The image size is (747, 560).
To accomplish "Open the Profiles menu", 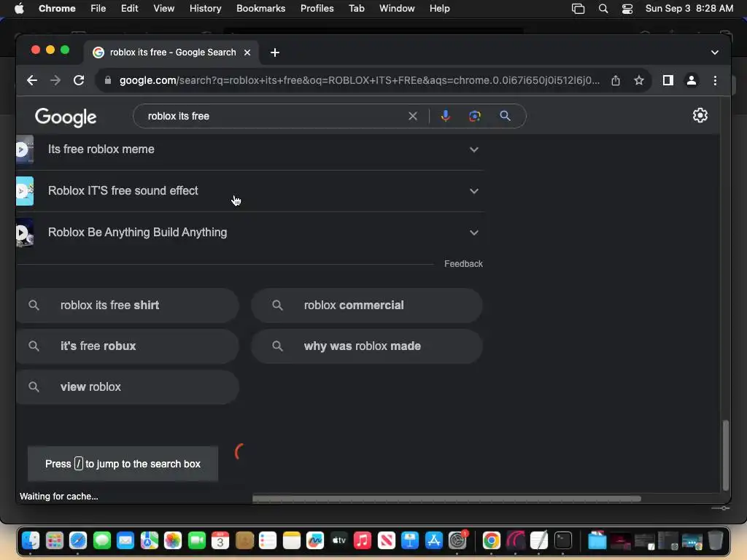I will coord(317,8).
